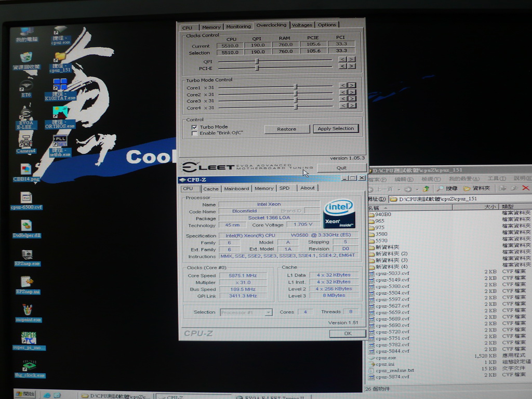Open the cpuz_151 shortcut on desktop
This screenshot has height=399, width=532.
[60, 63]
